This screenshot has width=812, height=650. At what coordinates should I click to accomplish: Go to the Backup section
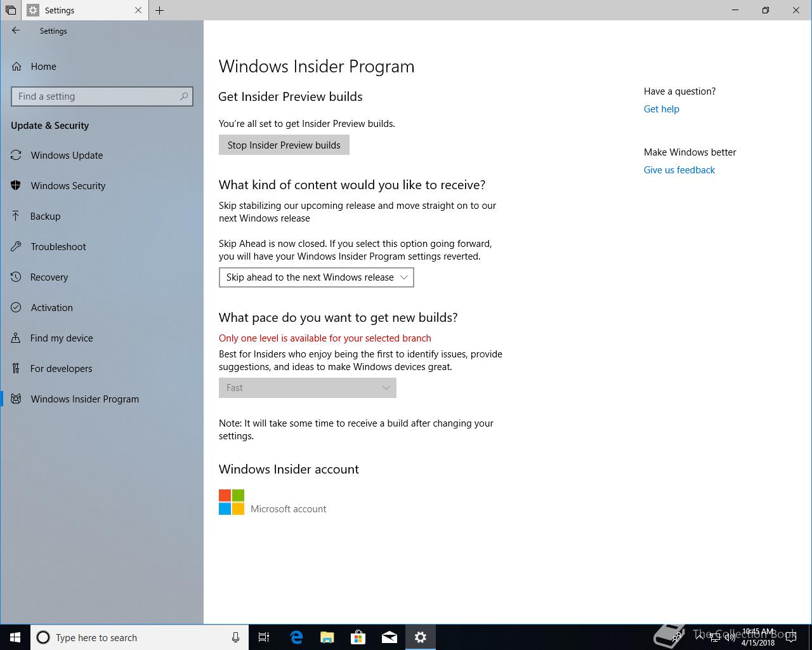coord(101,216)
